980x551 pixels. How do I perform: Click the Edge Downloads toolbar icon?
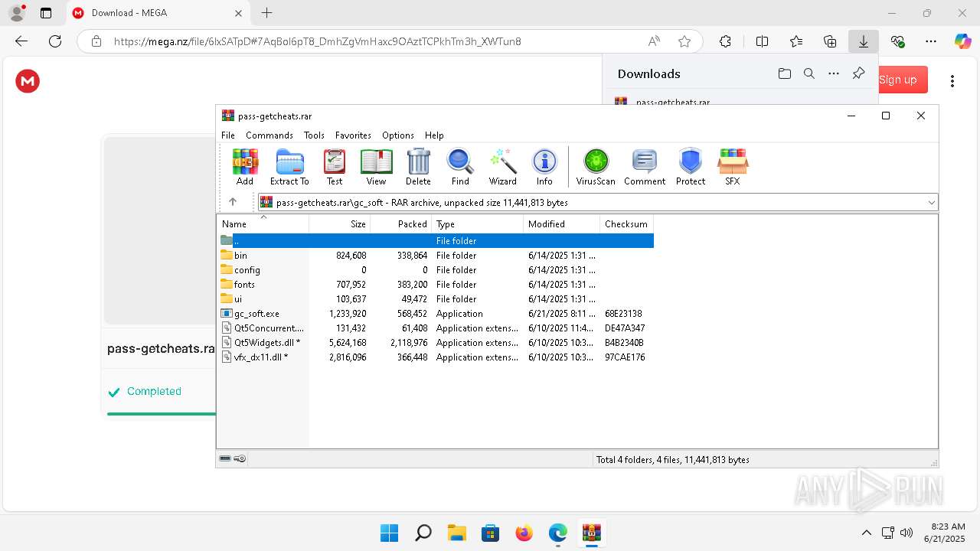[864, 41]
